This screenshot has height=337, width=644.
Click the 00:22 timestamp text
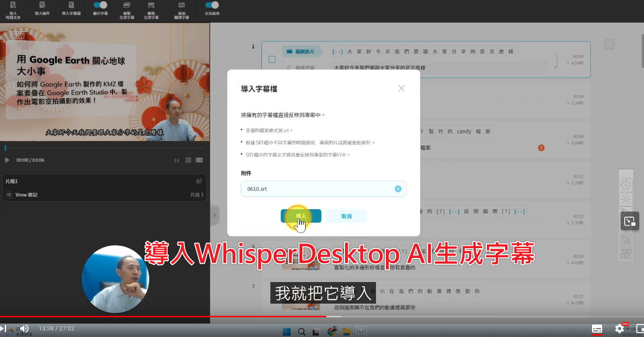[578, 296]
